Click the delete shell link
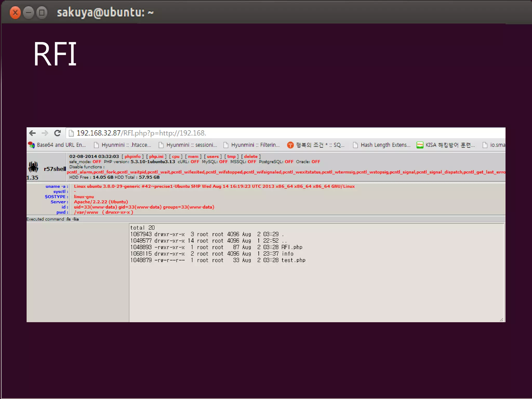The height and width of the screenshot is (399, 532). click(251, 156)
